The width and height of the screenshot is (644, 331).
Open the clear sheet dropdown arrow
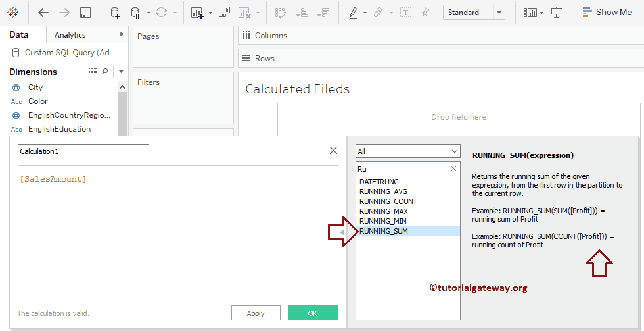pos(258,13)
